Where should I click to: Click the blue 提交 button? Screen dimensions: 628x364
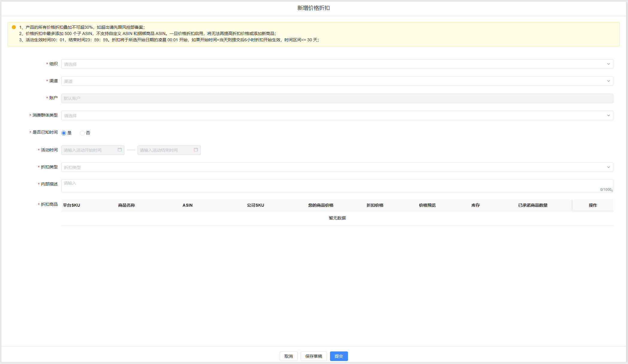pyautogui.click(x=339, y=356)
